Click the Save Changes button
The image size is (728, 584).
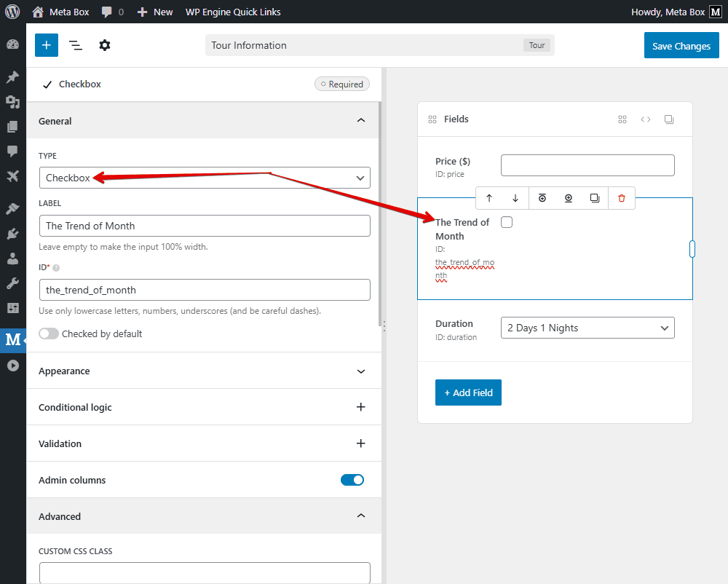681,46
